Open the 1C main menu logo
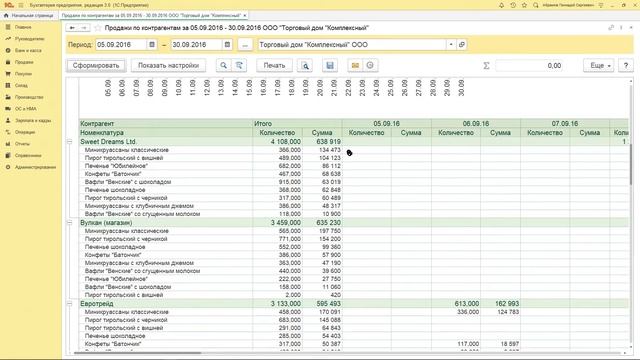The height and width of the screenshot is (360, 640). (x=9, y=5)
